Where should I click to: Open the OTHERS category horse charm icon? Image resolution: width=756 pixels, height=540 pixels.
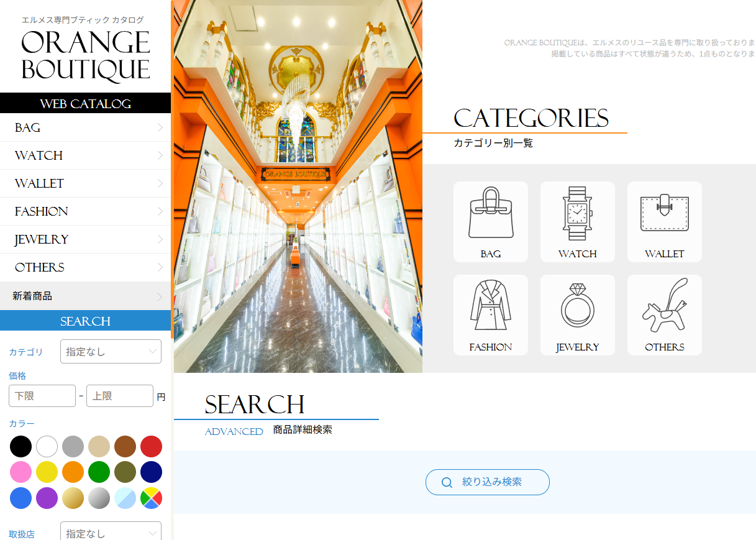click(665, 306)
